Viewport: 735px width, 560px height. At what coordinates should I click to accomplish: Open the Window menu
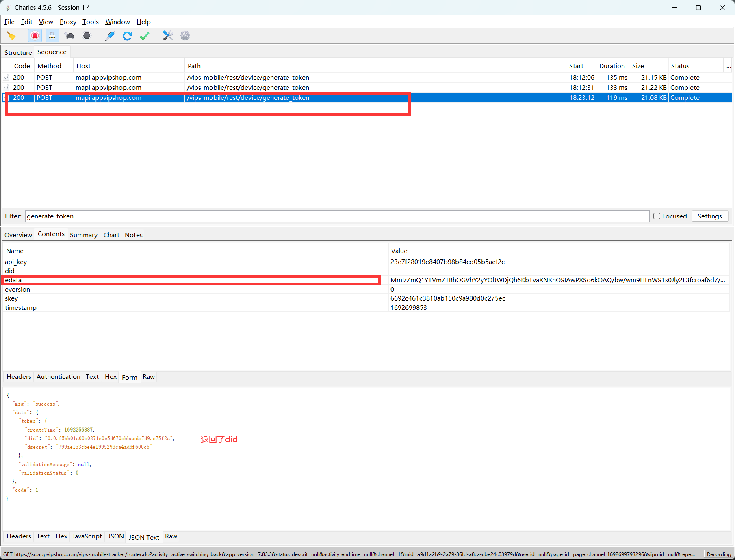coord(117,22)
